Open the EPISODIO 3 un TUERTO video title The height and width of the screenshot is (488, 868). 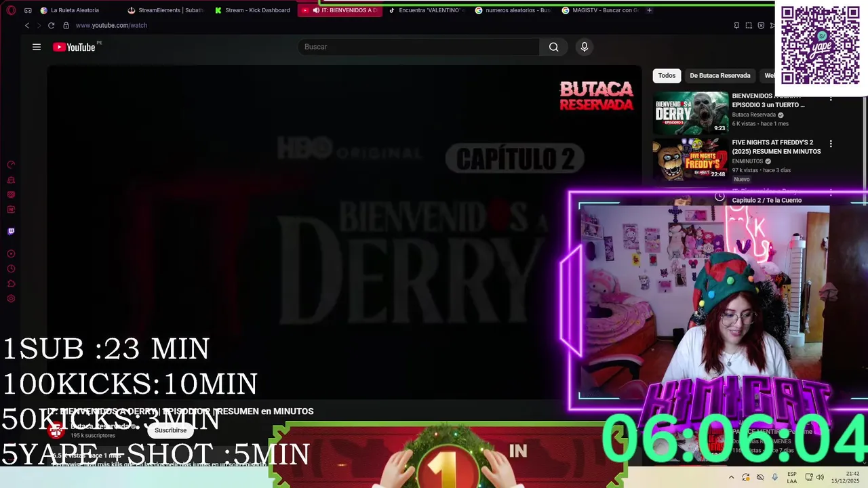coord(768,100)
